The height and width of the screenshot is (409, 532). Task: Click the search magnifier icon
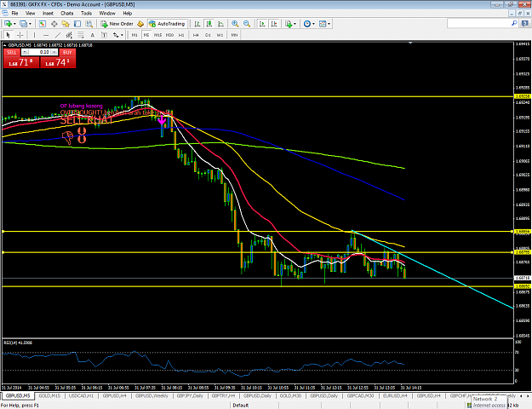pyautogui.click(x=514, y=23)
